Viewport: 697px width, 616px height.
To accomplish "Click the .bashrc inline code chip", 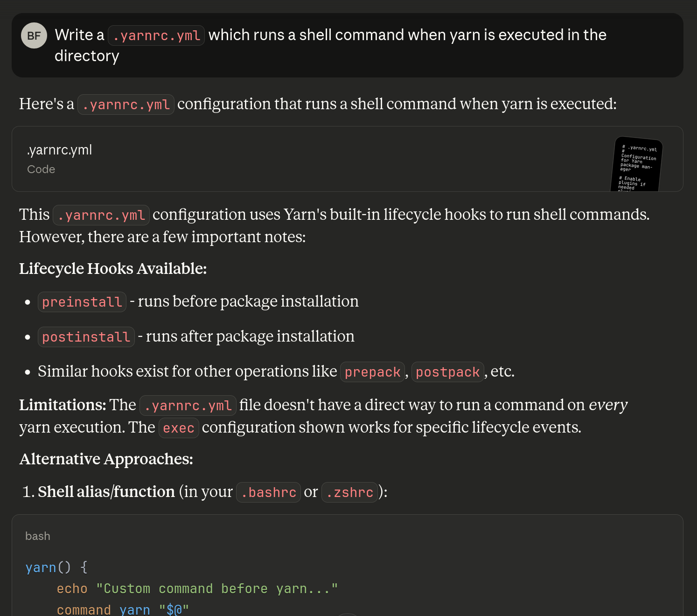I will tap(268, 492).
